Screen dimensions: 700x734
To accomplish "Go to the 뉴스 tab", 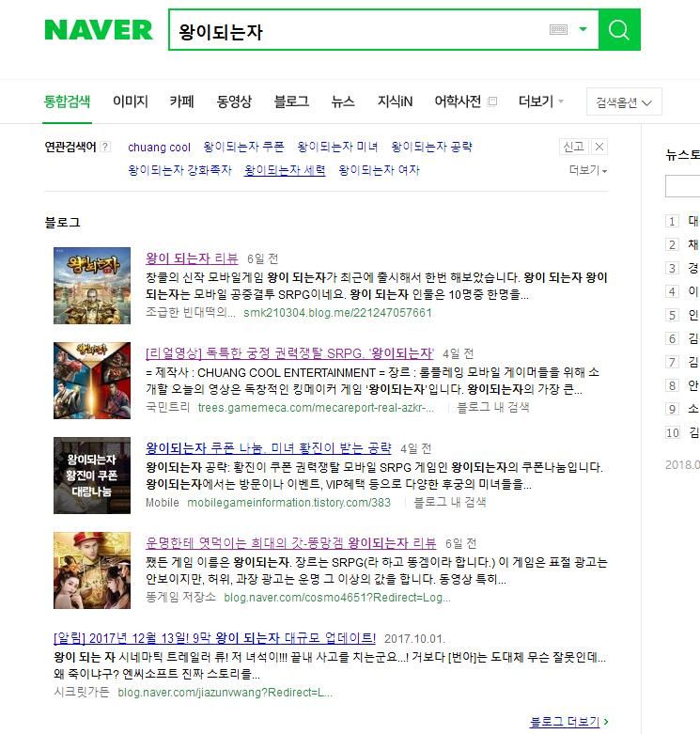I will pyautogui.click(x=343, y=102).
